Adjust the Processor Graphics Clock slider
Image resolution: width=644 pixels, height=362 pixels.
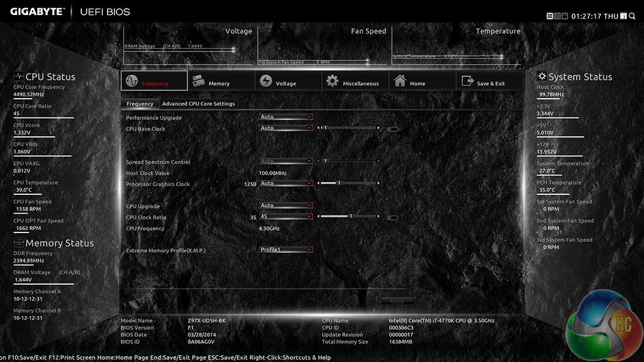(348, 183)
